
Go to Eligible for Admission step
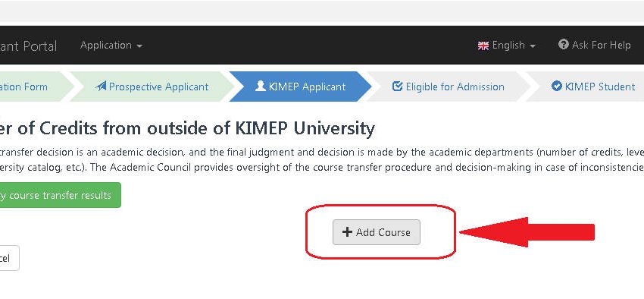[448, 87]
